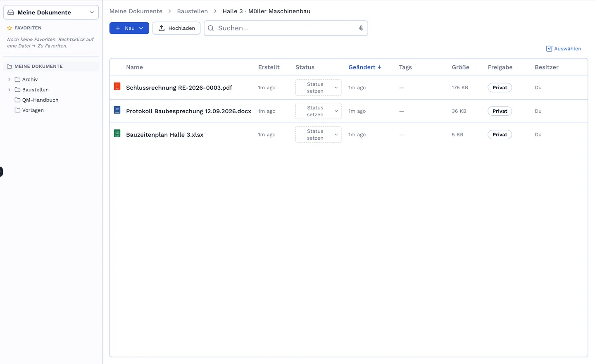Go to Meine Dokumente in the breadcrumb
This screenshot has height=364, width=595.
pos(136,11)
